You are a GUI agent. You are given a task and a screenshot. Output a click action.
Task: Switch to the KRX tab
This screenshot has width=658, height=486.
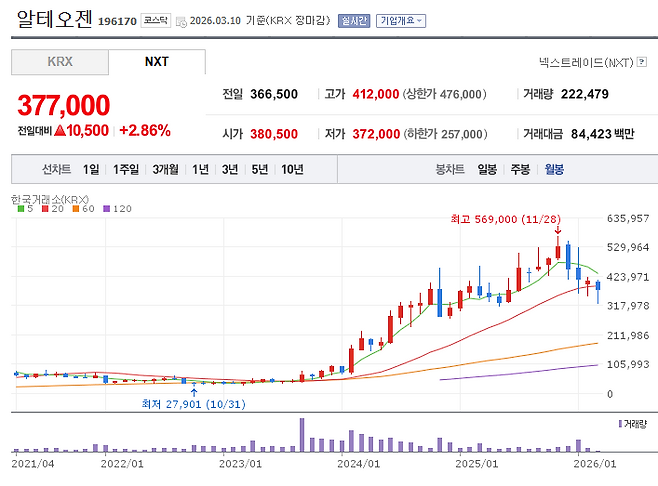coord(60,62)
